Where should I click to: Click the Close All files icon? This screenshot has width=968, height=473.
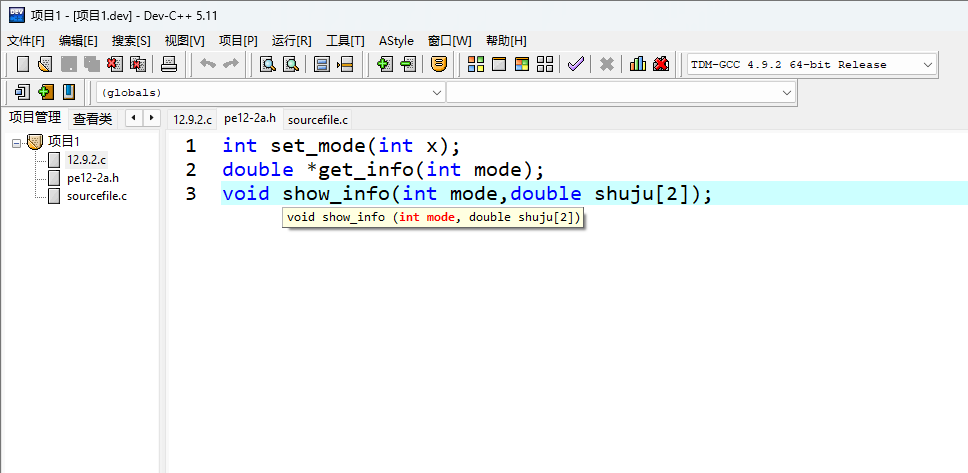(138, 64)
